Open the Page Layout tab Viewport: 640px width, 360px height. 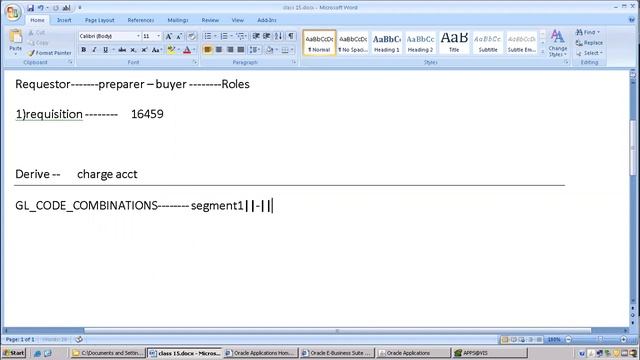pos(100,20)
